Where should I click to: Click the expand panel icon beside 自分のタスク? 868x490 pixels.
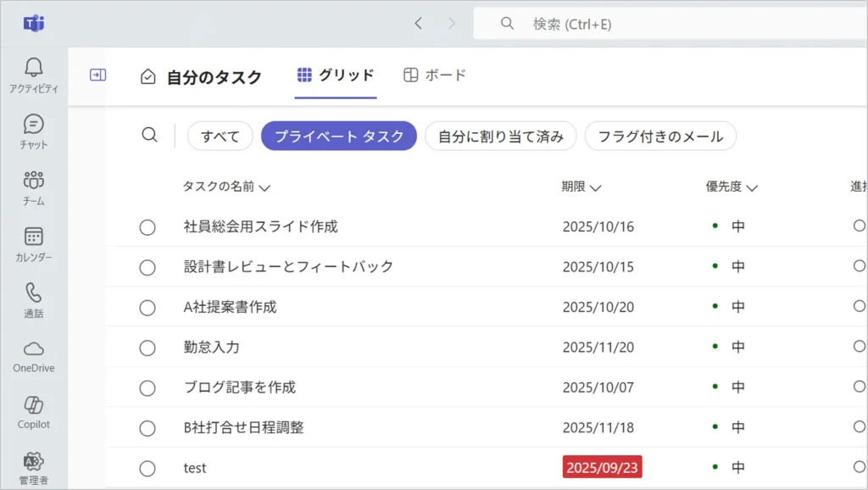click(x=98, y=75)
